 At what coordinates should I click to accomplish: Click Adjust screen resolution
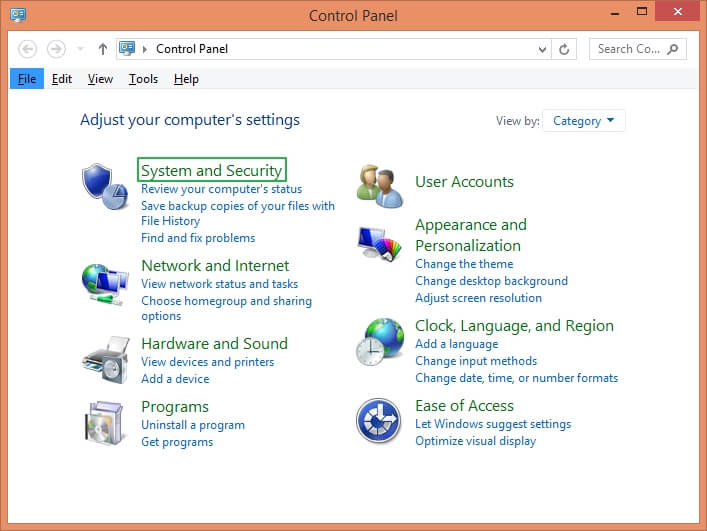click(x=478, y=298)
